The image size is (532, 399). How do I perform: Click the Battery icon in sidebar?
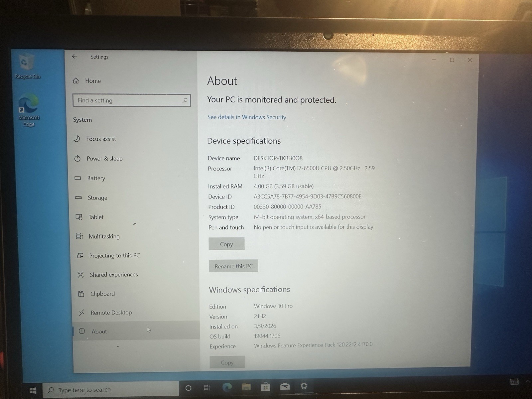(x=78, y=178)
